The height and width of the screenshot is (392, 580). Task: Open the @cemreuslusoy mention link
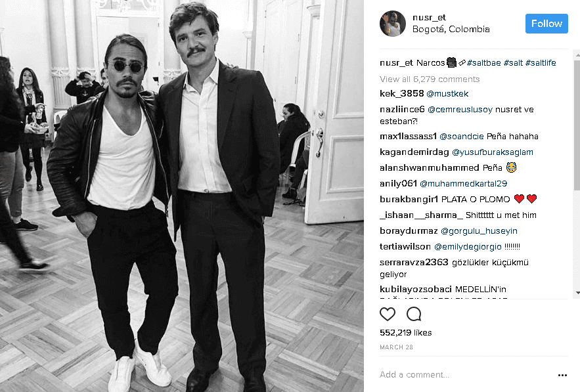tap(460, 110)
